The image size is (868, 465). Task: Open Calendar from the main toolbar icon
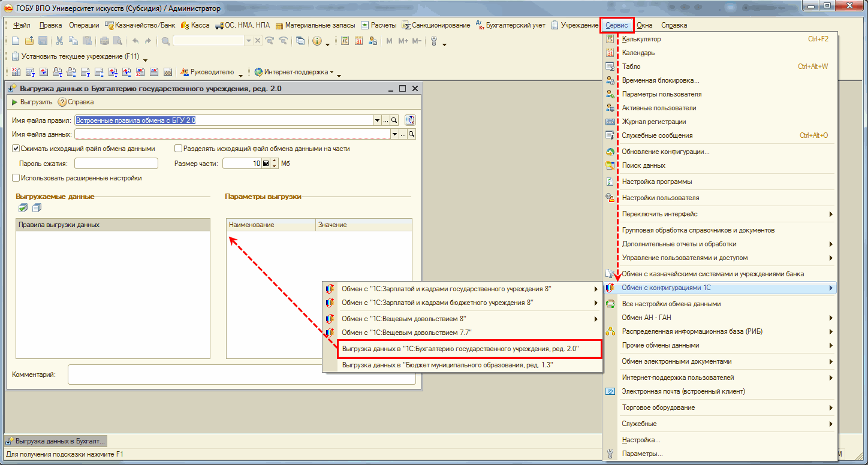359,41
